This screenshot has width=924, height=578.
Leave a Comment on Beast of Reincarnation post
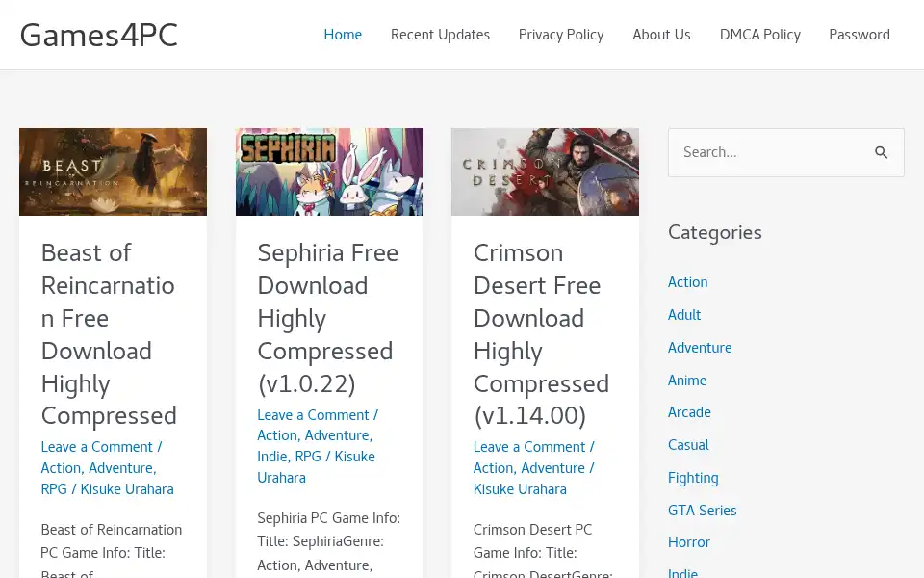(96, 447)
